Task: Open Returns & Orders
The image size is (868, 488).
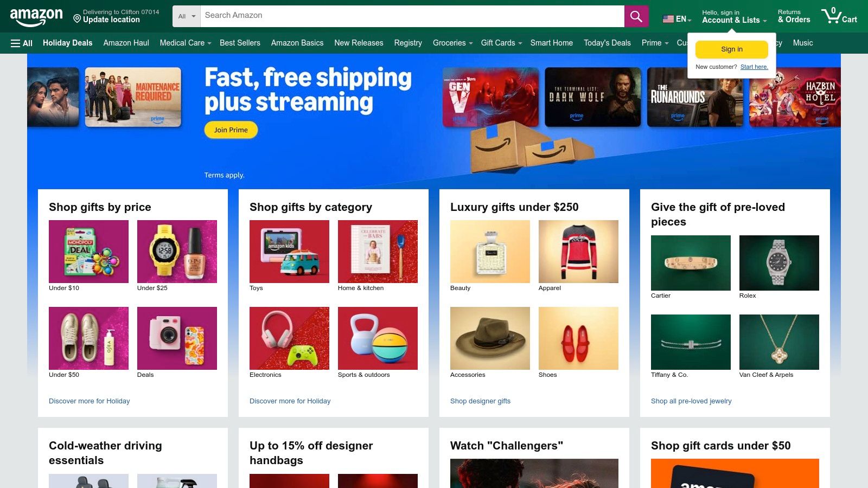Action: pos(794,16)
